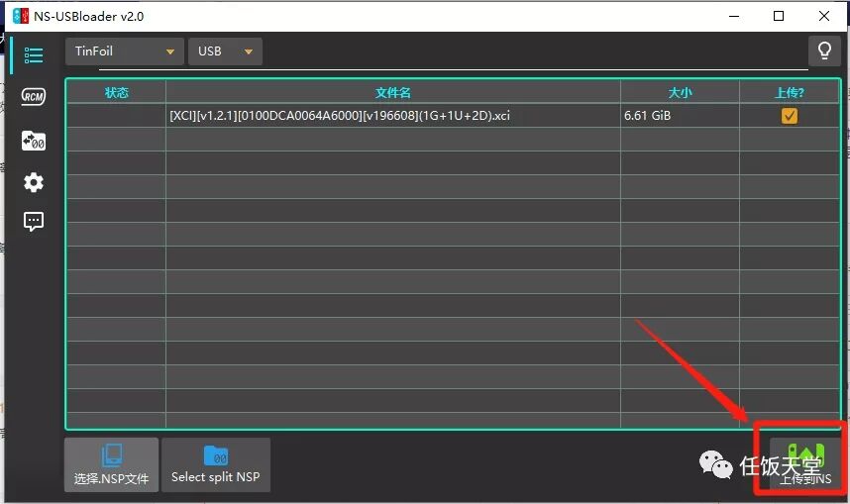The width and height of the screenshot is (850, 504).
Task: Open the RCM payload tab
Action: (34, 96)
